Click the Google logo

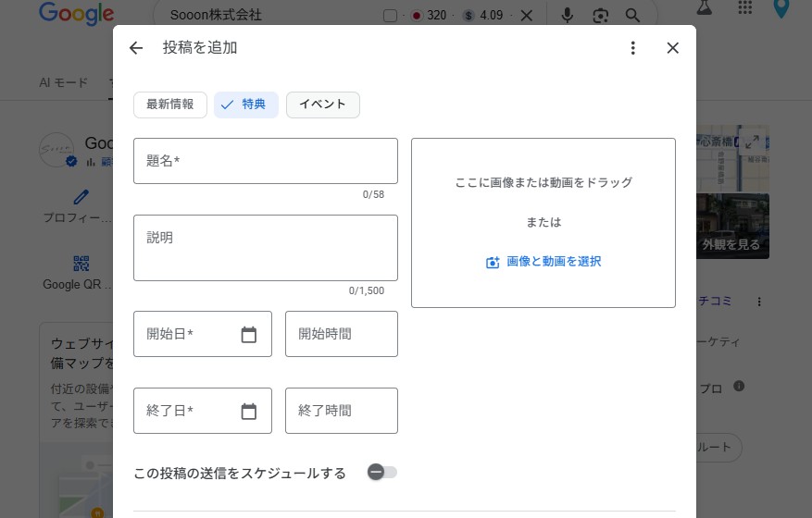click(x=77, y=13)
